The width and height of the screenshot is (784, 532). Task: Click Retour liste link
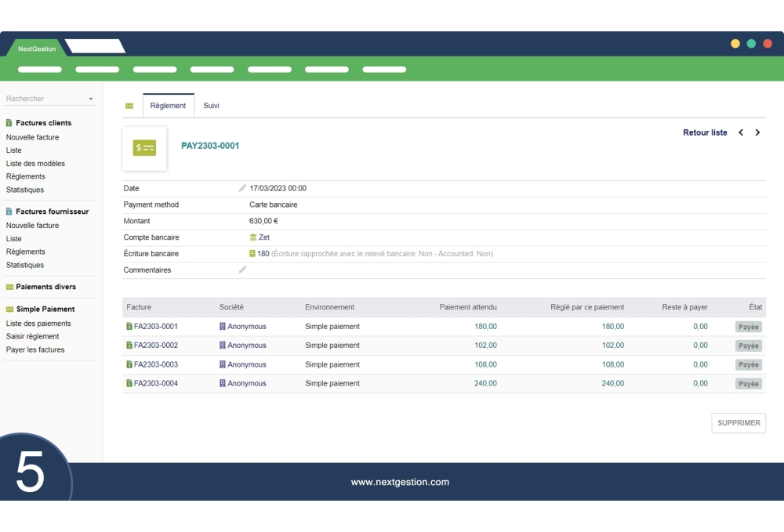coord(705,132)
